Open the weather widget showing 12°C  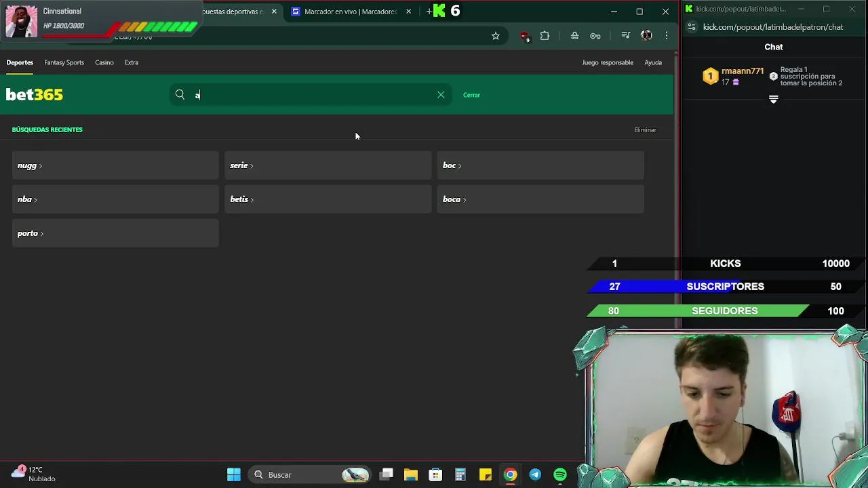pyautogui.click(x=34, y=474)
